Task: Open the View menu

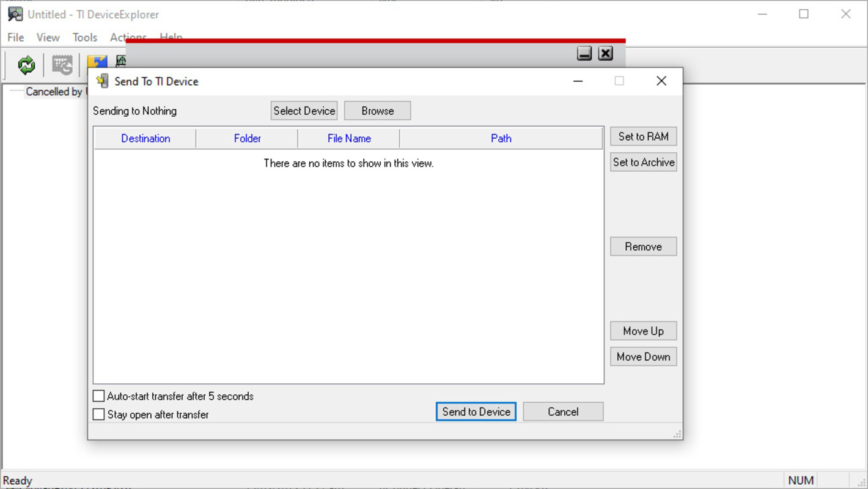Action: point(48,37)
